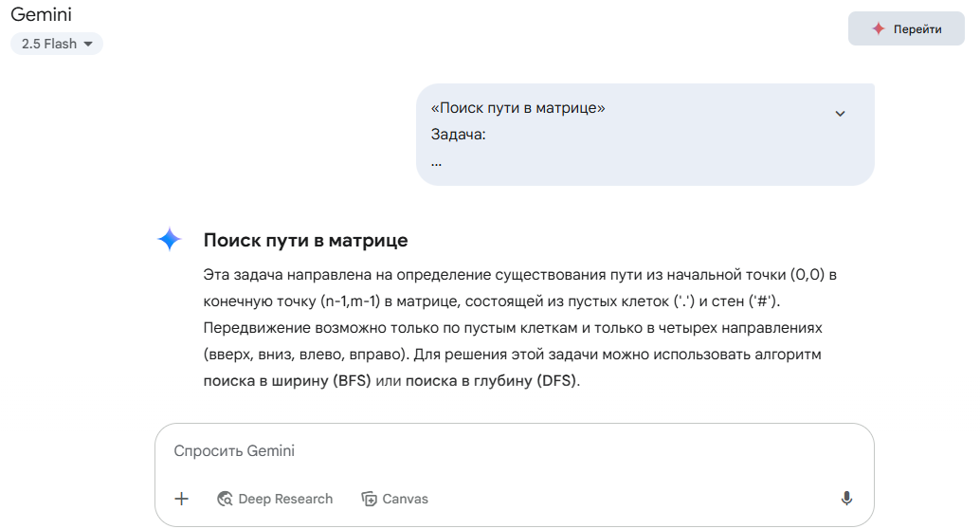The width and height of the screenshot is (980, 529).
Task: Click the Deep Research magnifier icon
Action: point(225,499)
